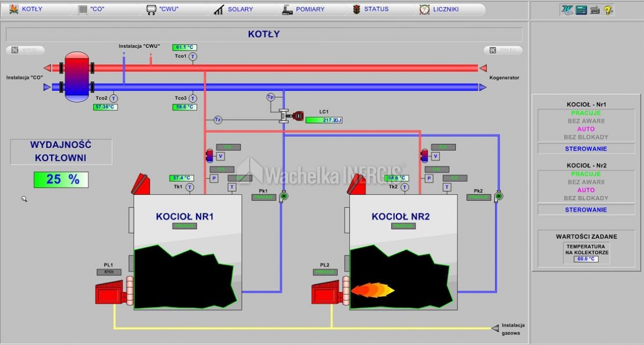Image resolution: width=644 pixels, height=345 pixels.
Task: Open the calculator icon in top-right toolbar
Action: (x=581, y=10)
